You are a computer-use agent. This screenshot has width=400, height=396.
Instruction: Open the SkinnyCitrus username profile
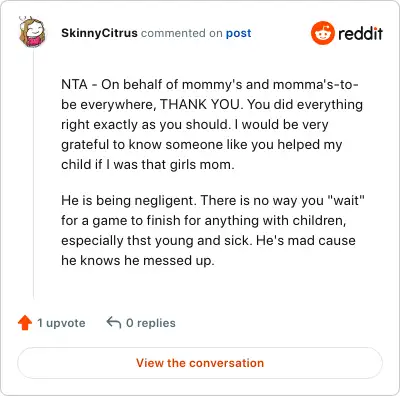tap(99, 33)
